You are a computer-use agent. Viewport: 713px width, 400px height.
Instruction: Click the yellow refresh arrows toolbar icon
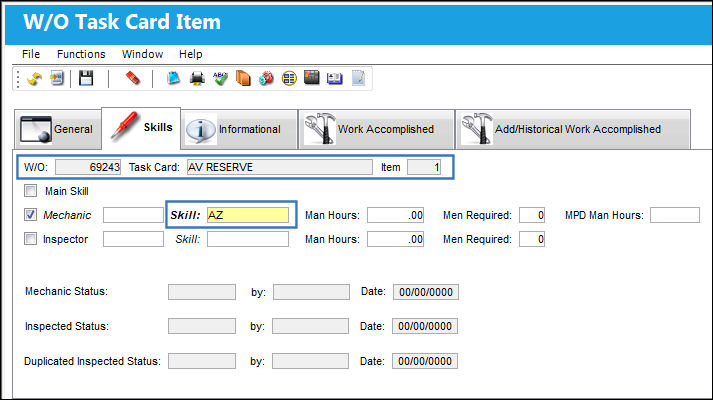(34, 79)
